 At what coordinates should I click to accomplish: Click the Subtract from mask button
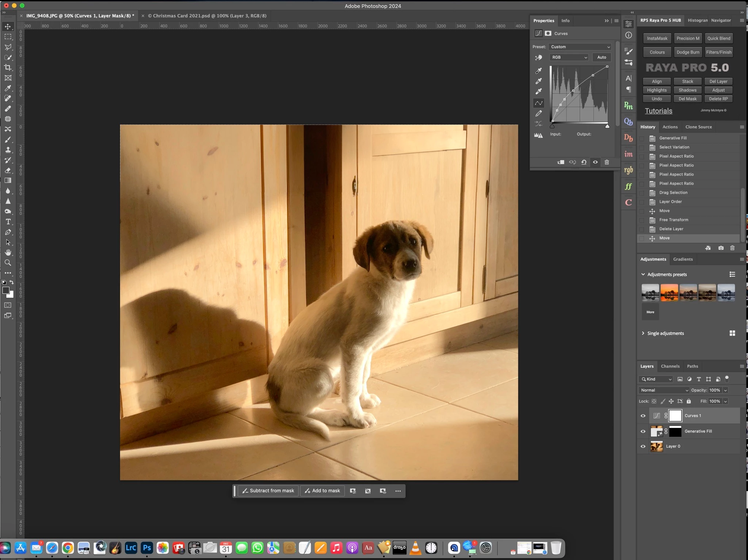(x=268, y=491)
